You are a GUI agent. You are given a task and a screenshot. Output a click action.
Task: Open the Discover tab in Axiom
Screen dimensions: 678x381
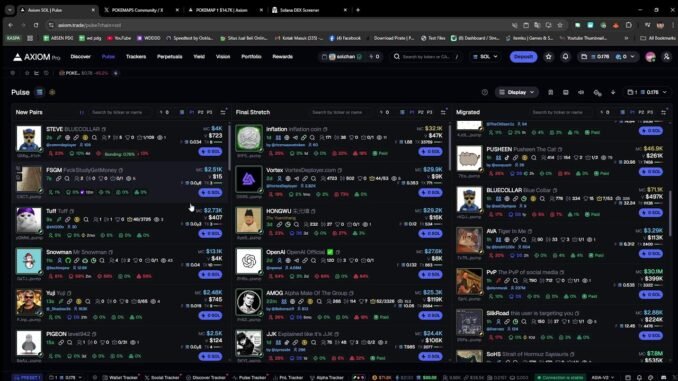click(x=80, y=57)
